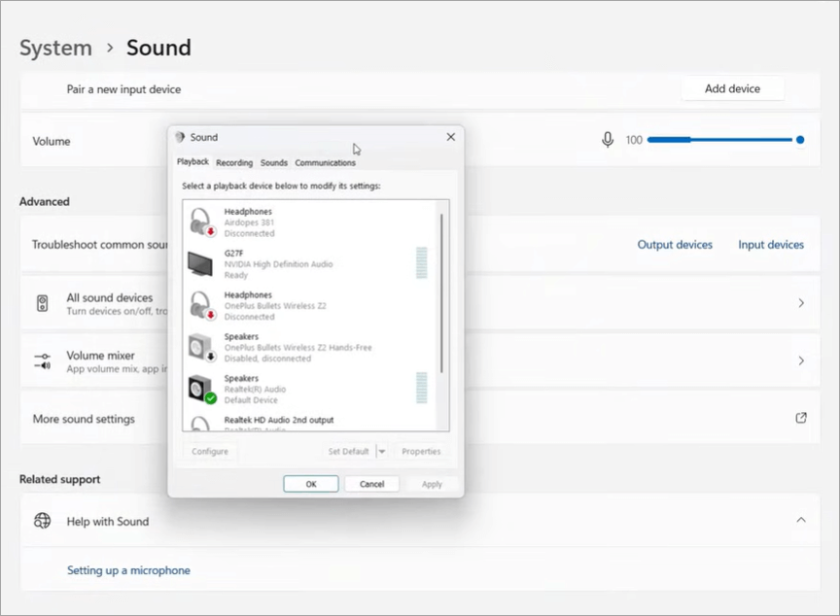The image size is (840, 616).
Task: Open the Set Default dropdown arrow
Action: coord(381,451)
